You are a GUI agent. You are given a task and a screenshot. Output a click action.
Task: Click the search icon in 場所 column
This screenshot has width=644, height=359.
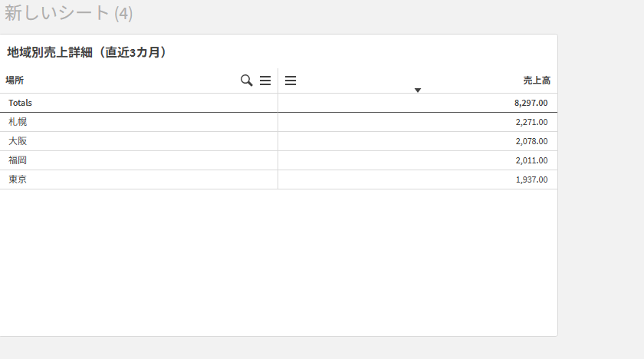tap(246, 81)
